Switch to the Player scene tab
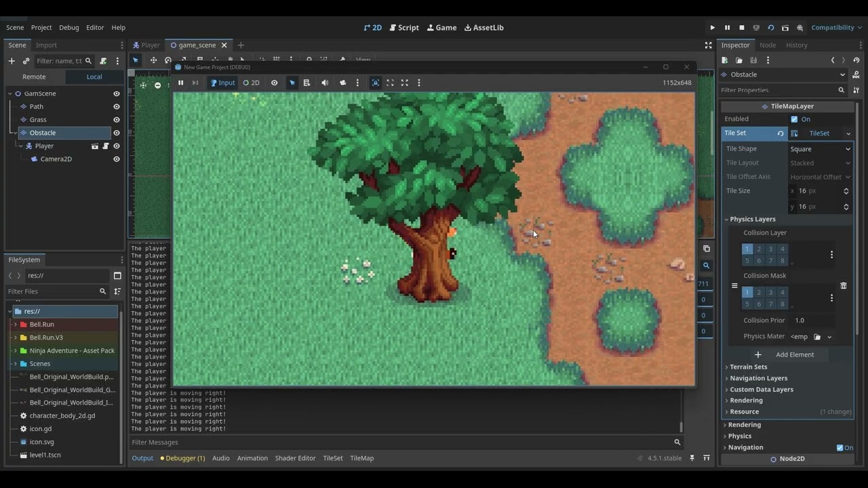The width and height of the screenshot is (868, 488). [146, 45]
